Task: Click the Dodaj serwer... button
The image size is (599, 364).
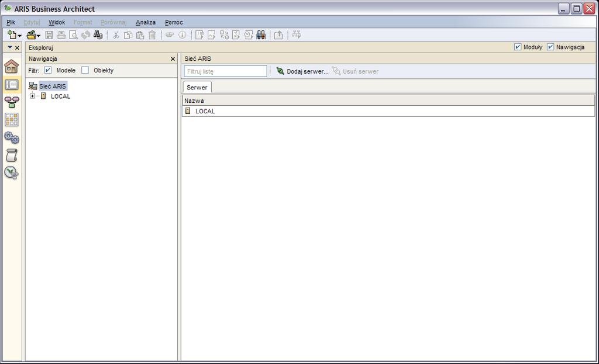Action: click(302, 71)
